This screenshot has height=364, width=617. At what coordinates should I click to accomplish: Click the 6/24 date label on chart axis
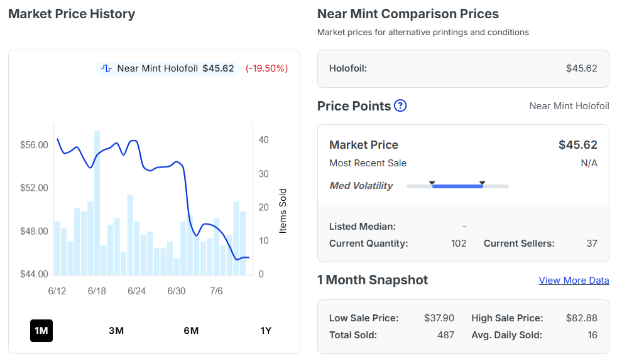(136, 291)
